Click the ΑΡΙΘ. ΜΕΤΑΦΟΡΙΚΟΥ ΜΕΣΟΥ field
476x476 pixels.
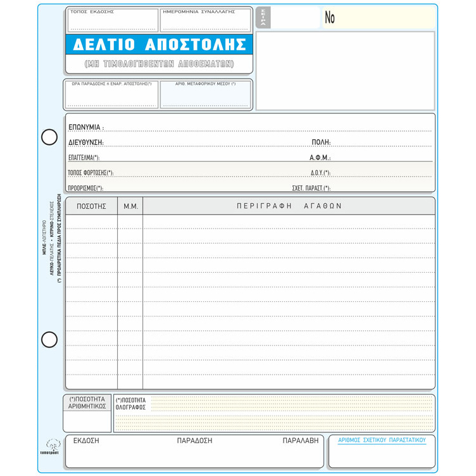coord(205,96)
